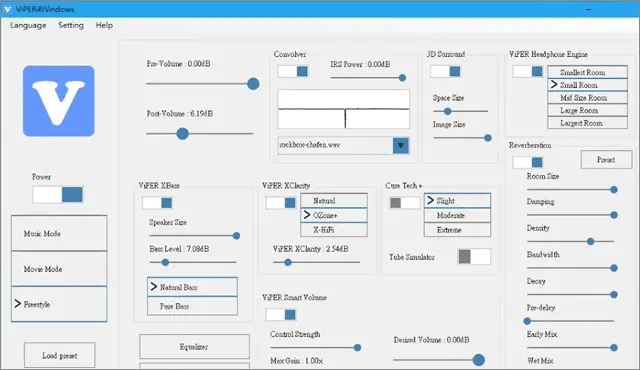Toggle the main Power switch
Viewport: 640px width, 370px height.
pyautogui.click(x=58, y=195)
